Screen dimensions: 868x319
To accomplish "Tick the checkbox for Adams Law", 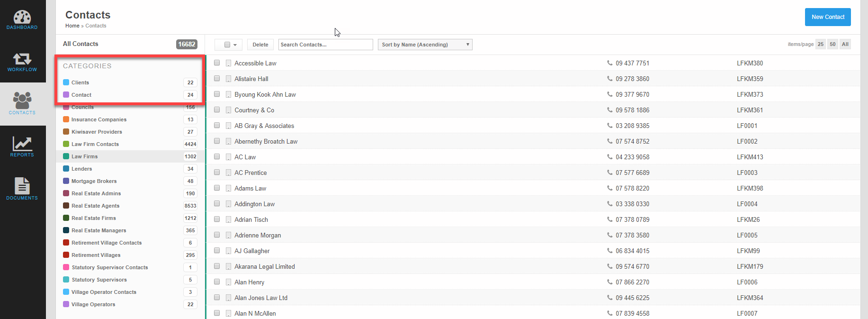I will click(x=217, y=188).
